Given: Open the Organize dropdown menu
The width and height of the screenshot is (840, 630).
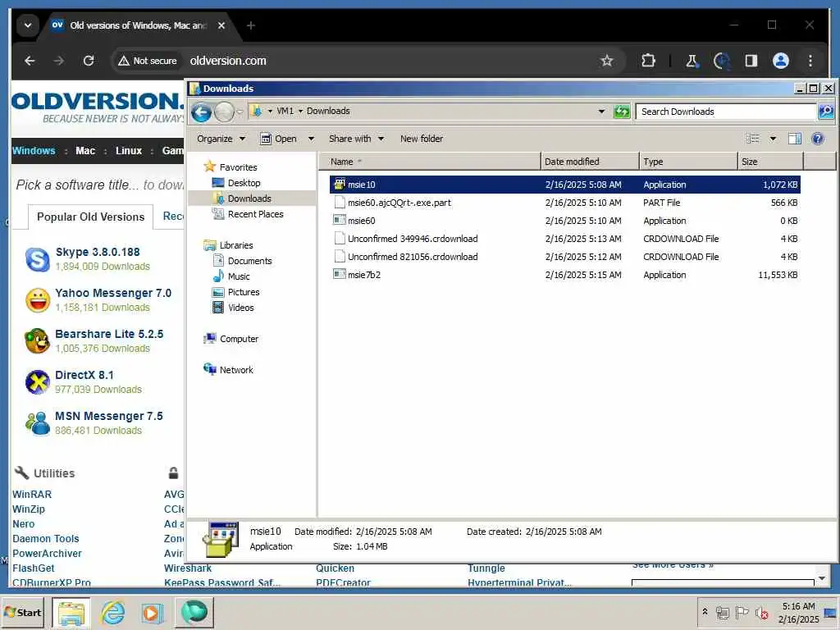Looking at the screenshot, I should 221,139.
